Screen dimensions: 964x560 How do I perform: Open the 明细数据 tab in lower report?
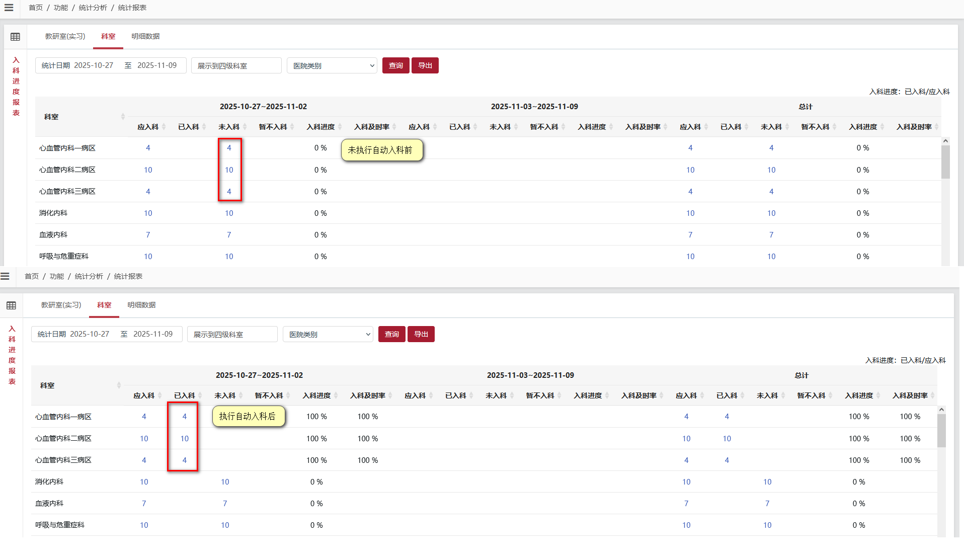[141, 305]
